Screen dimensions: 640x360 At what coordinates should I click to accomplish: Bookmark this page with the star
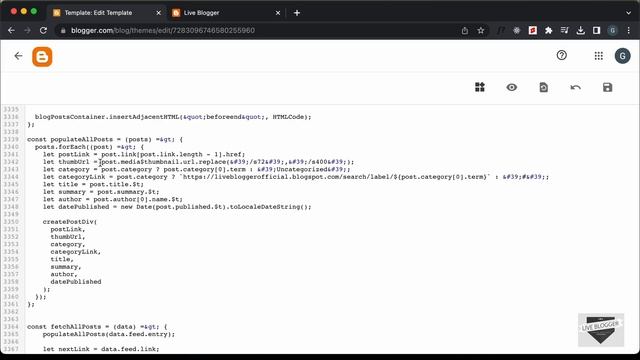[481, 30]
